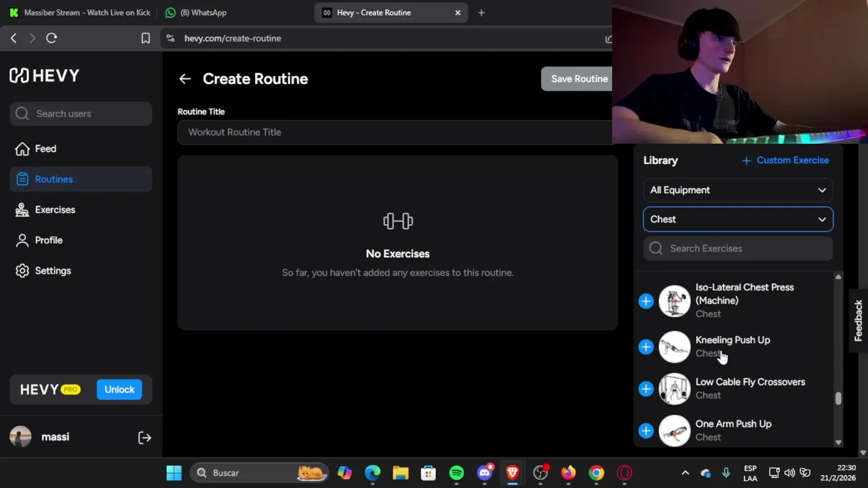
Task: Add One Arm Push Up with plus icon
Action: tap(646, 431)
